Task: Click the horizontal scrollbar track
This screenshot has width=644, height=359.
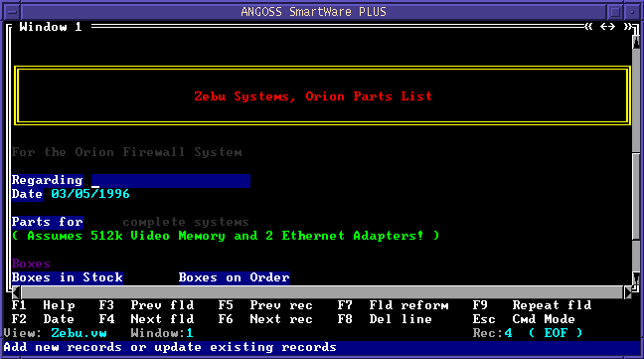Action: click(322, 292)
